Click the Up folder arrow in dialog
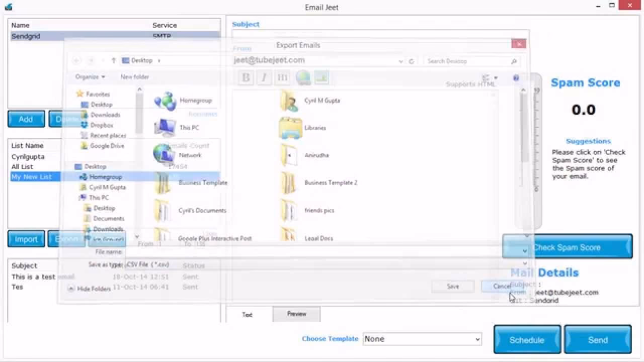 (x=114, y=60)
